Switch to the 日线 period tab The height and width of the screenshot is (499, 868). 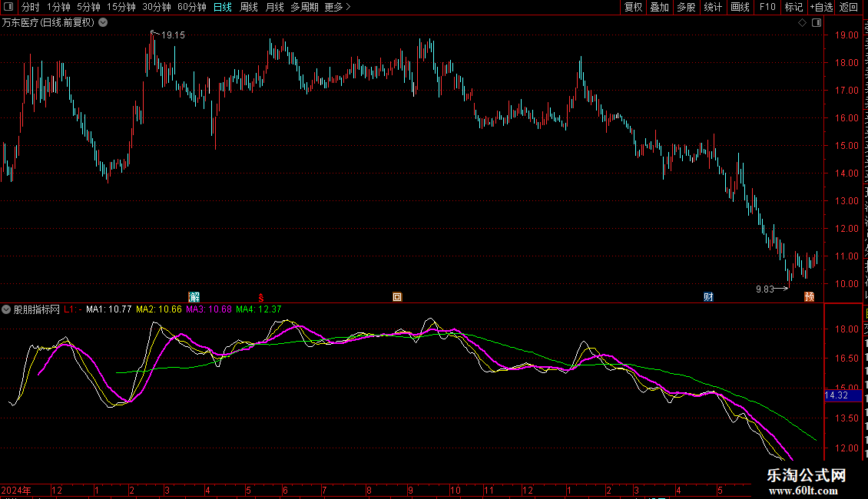(223, 7)
